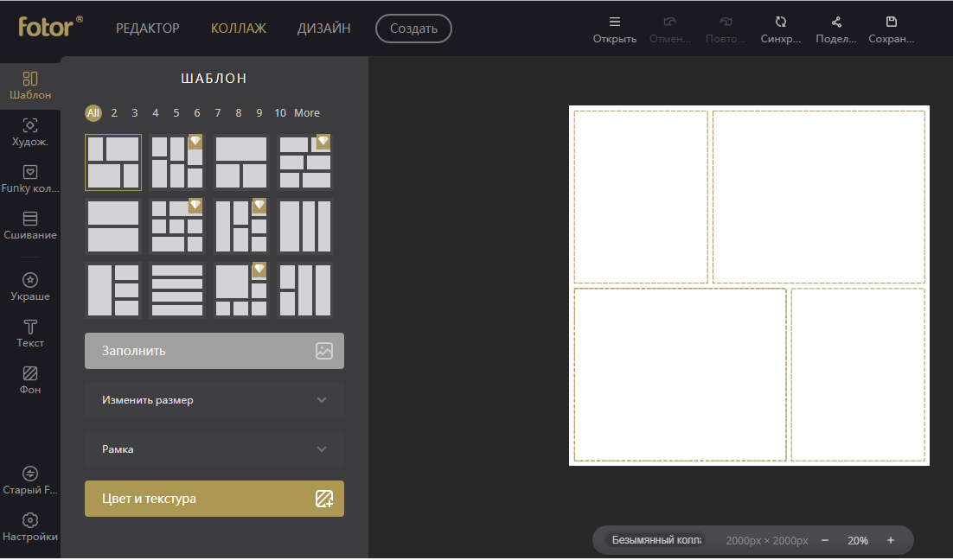Zoom out with the minus icon
Viewport: 953px width, 560px height.
click(x=825, y=540)
